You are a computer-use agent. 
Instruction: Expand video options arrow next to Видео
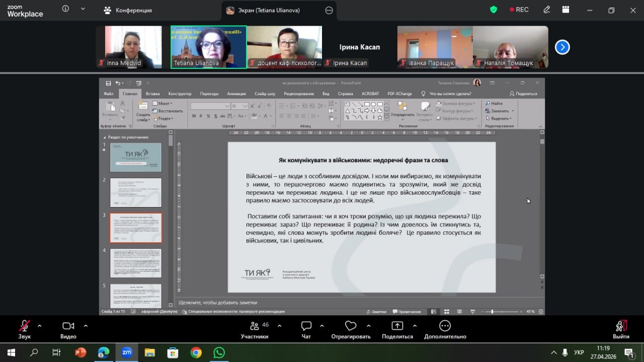click(86, 325)
